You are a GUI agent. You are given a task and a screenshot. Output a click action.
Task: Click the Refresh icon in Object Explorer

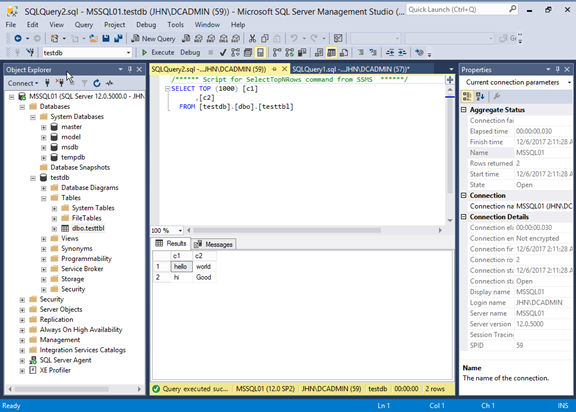click(97, 83)
